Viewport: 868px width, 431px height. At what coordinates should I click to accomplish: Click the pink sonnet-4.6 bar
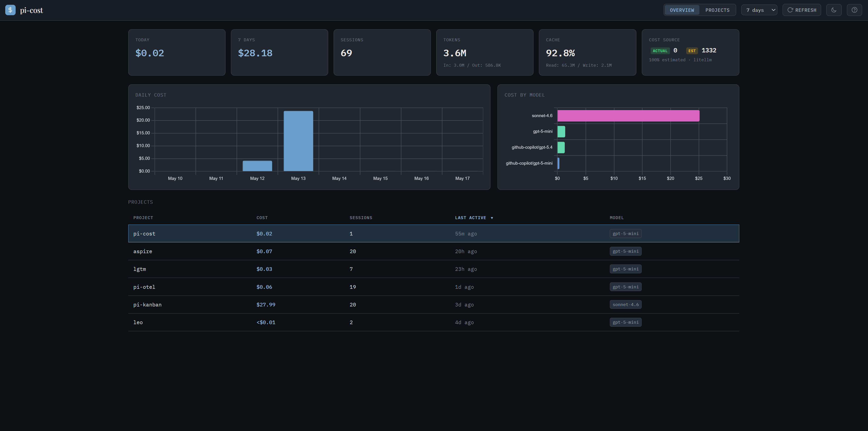[628, 116]
